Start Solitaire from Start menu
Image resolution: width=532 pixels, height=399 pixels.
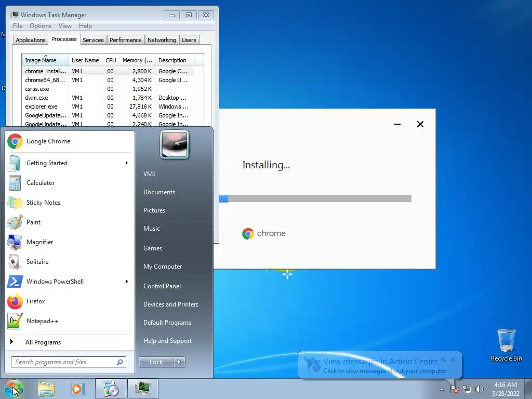pos(70,262)
